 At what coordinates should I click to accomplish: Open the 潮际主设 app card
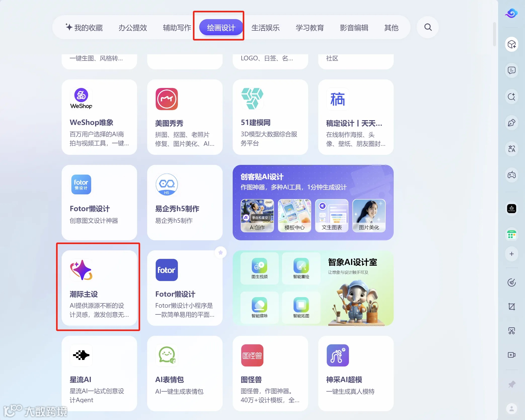[99, 288]
